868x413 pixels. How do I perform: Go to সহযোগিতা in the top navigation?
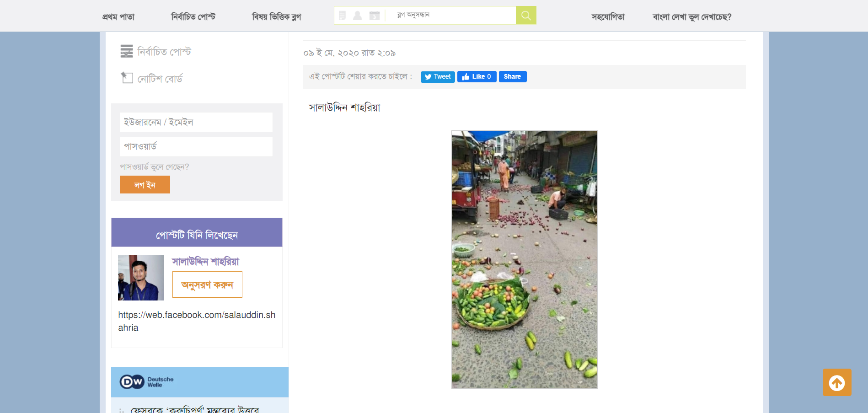point(608,17)
